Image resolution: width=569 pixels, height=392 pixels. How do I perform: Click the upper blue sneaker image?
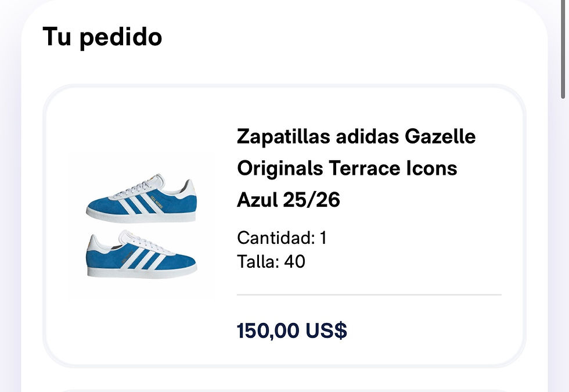pyautogui.click(x=141, y=199)
